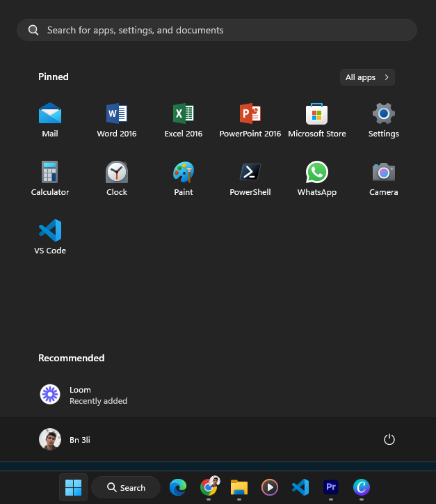Open taskbar Search box

(x=126, y=487)
